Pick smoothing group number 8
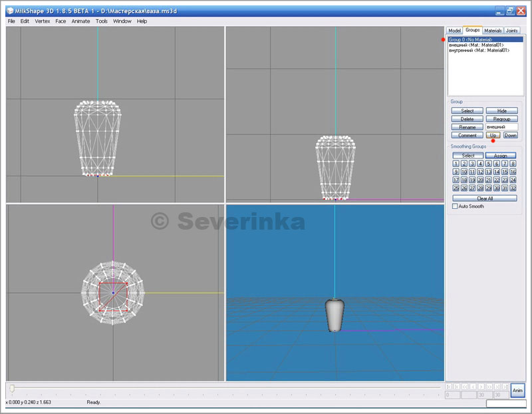This screenshot has width=532, height=414. 513,164
